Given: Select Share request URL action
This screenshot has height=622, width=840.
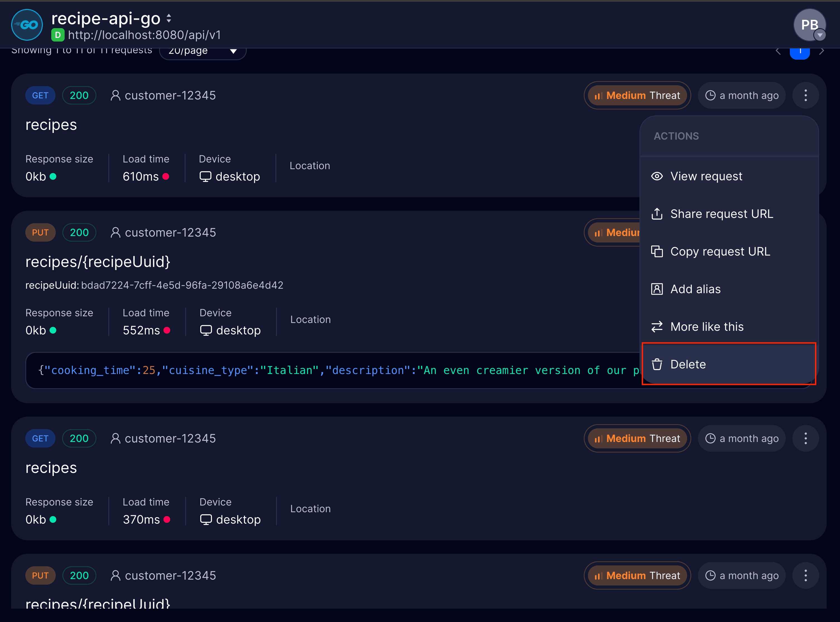Looking at the screenshot, I should pos(721,214).
